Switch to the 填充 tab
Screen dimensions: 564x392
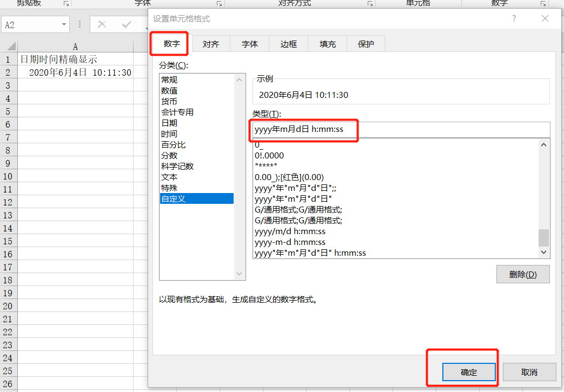click(x=327, y=44)
